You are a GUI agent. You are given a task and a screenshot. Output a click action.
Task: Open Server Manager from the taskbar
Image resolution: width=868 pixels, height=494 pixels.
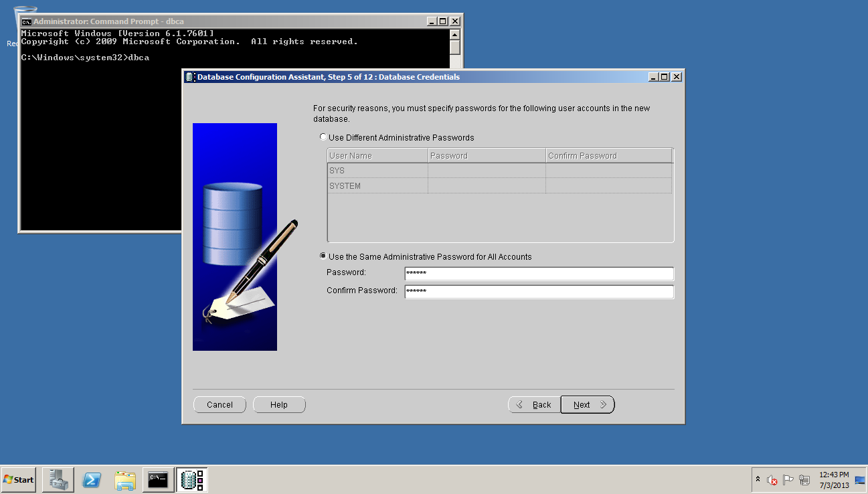coord(58,479)
